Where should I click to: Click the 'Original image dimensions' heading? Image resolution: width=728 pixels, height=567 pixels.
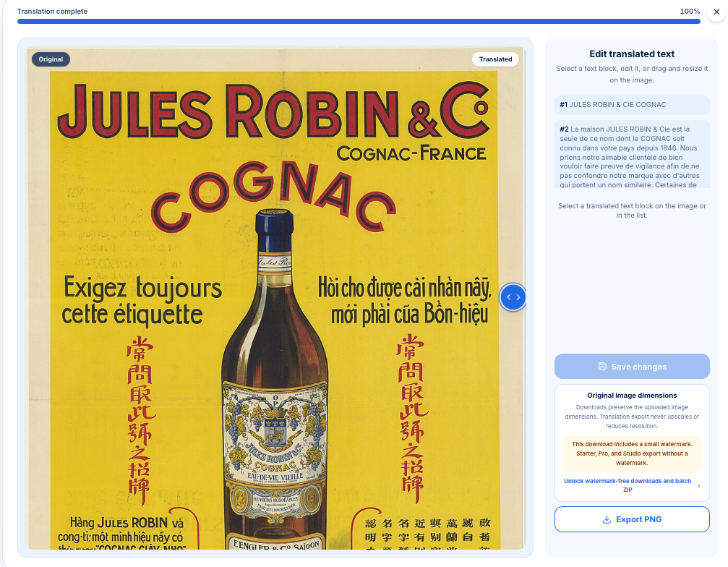[x=632, y=395]
